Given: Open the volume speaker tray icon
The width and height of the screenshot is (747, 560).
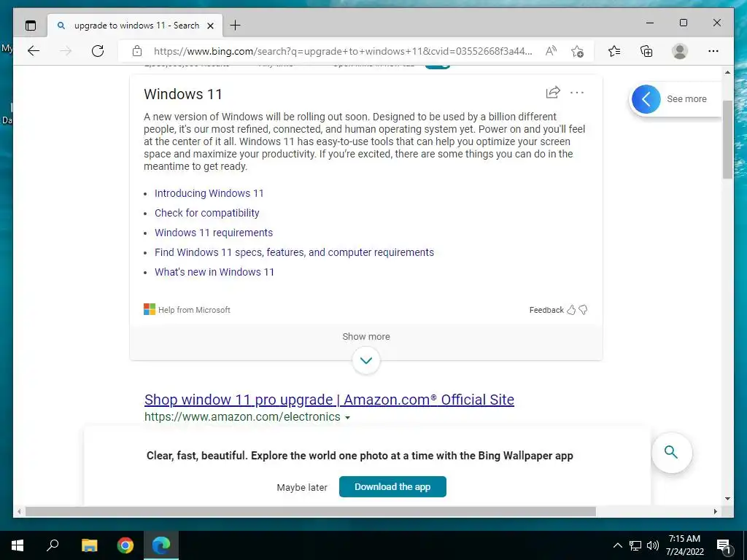Looking at the screenshot, I should click(653, 545).
